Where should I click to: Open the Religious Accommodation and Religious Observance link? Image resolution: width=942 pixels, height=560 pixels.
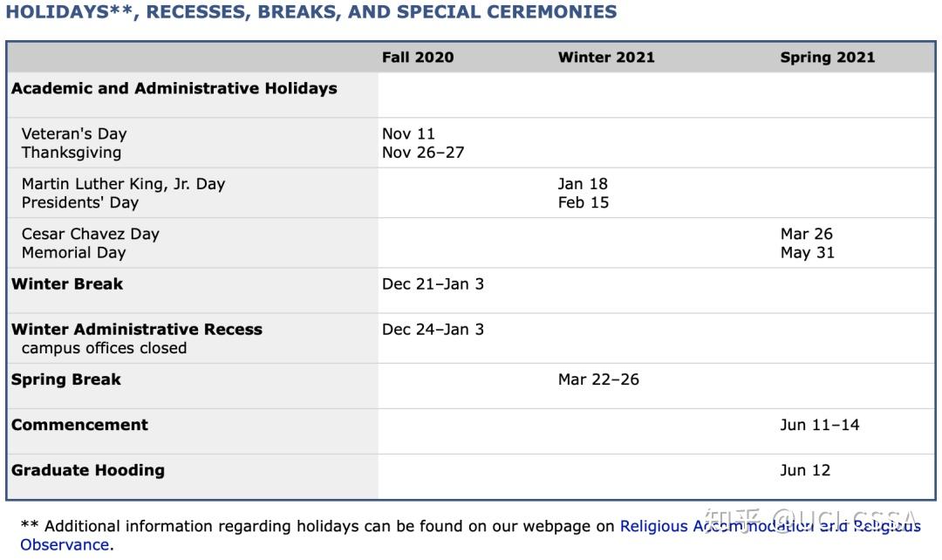click(769, 527)
